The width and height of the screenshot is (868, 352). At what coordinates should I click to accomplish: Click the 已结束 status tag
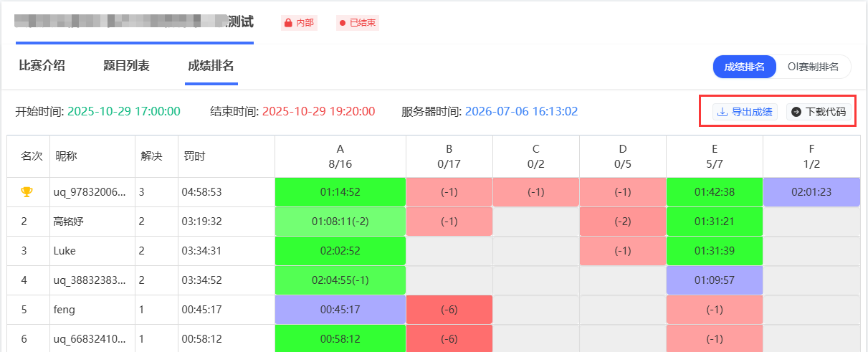(x=358, y=23)
